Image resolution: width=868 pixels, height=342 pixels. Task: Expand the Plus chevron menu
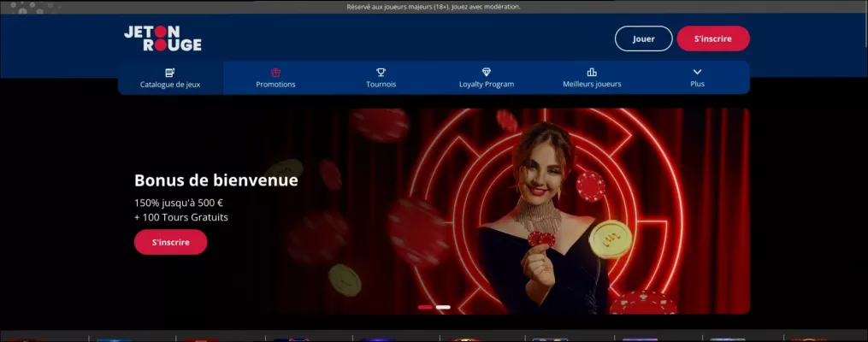pos(698,72)
